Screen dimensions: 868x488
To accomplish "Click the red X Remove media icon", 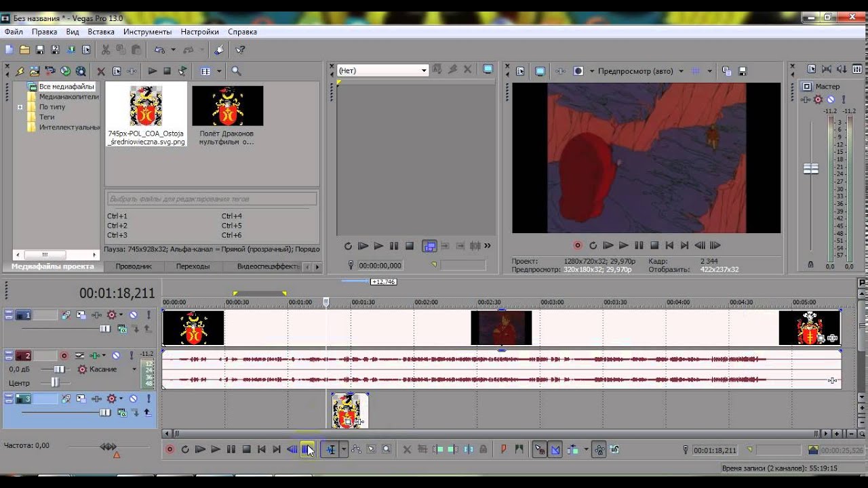I will coord(101,70).
